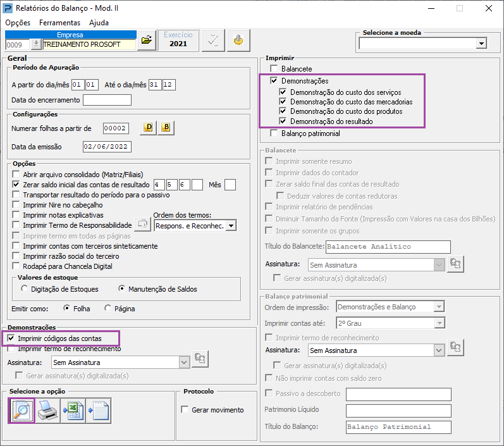Click the checkmark confirm toolbar icon

click(213, 40)
